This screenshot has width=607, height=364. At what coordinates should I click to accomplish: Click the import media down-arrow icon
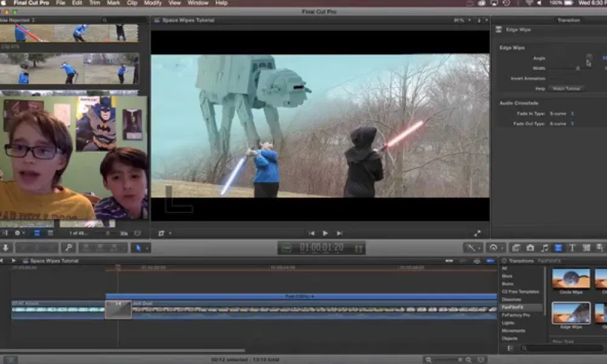(6, 247)
